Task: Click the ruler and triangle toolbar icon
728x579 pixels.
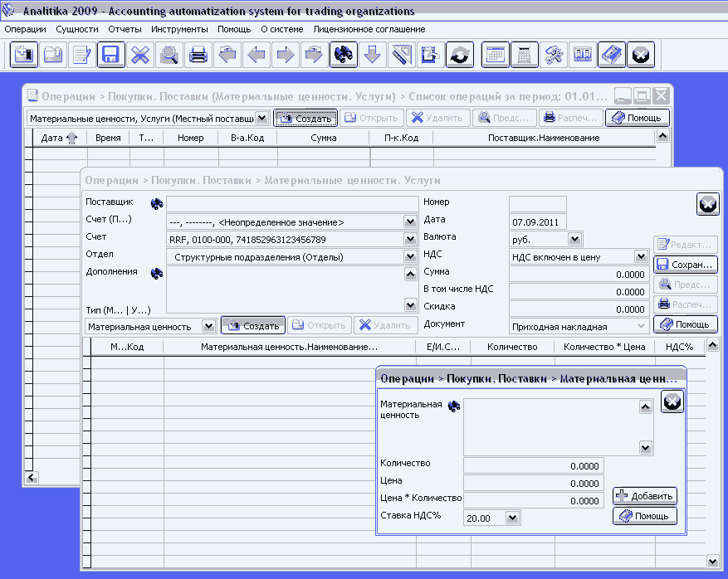Action: 401,55
